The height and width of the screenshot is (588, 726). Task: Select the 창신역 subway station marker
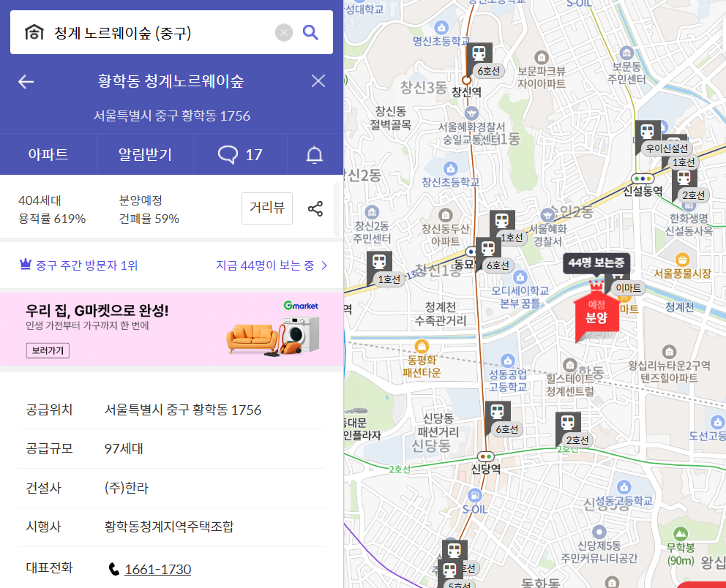pos(479,53)
